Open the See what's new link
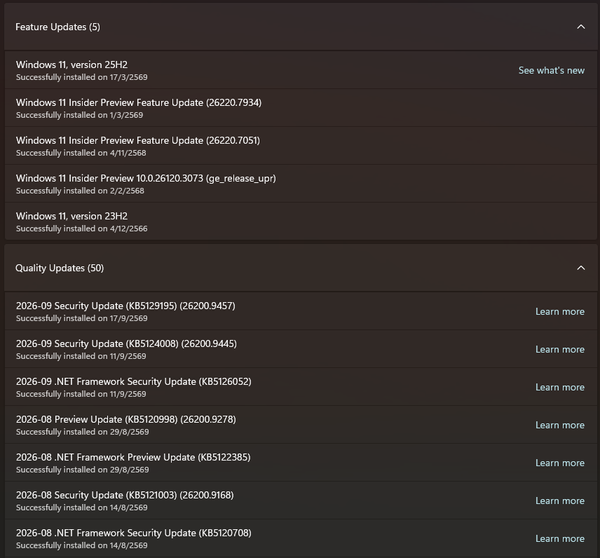The image size is (600, 558). pos(551,70)
